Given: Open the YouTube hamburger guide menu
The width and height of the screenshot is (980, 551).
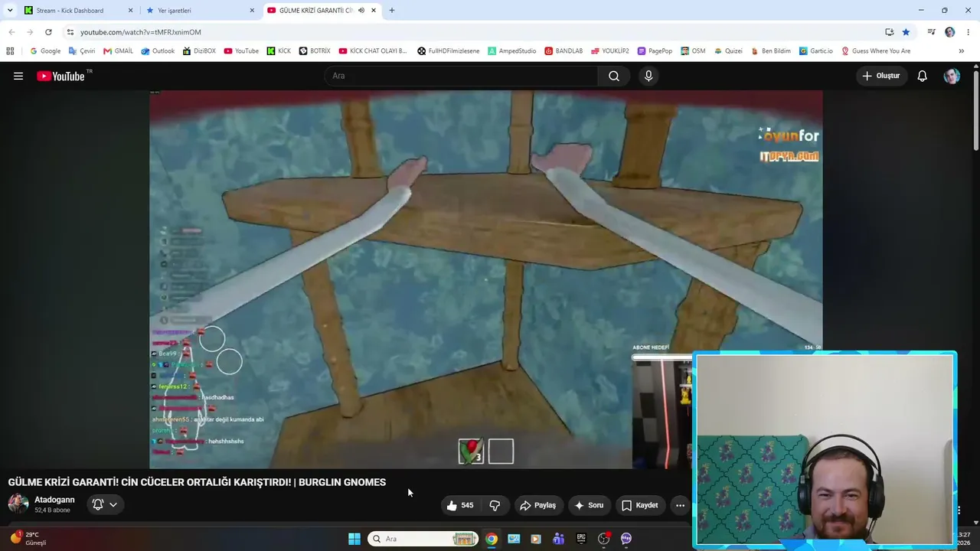Looking at the screenshot, I should (x=18, y=76).
